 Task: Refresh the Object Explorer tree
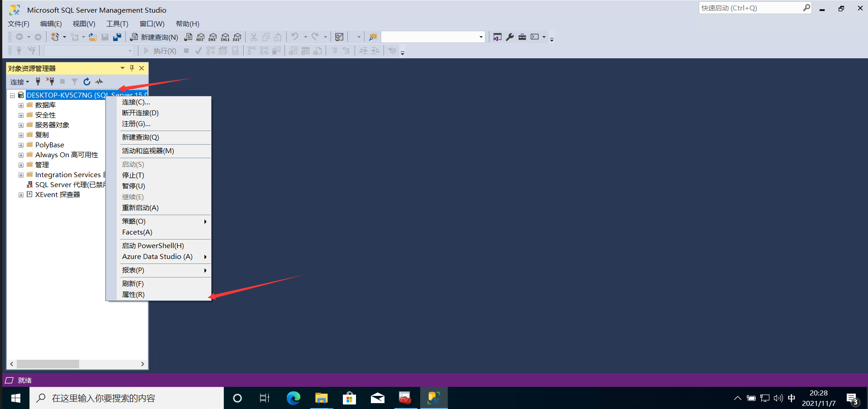point(87,81)
